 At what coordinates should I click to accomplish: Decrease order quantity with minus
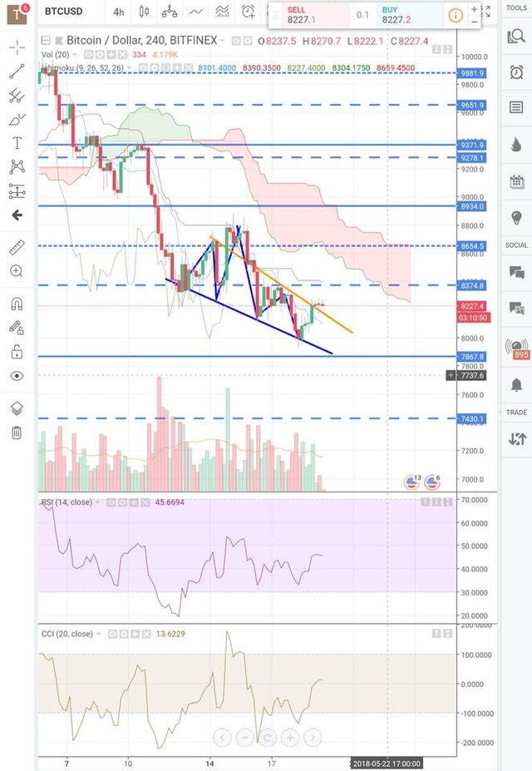point(474,22)
